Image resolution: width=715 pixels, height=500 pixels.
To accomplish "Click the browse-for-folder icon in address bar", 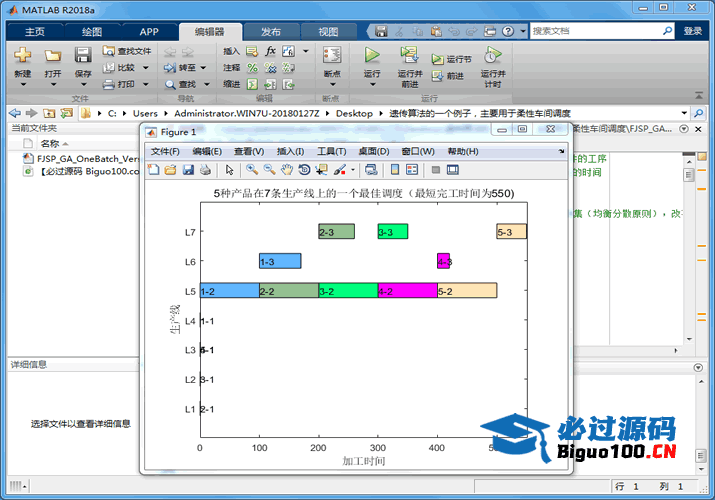I will click(x=67, y=113).
